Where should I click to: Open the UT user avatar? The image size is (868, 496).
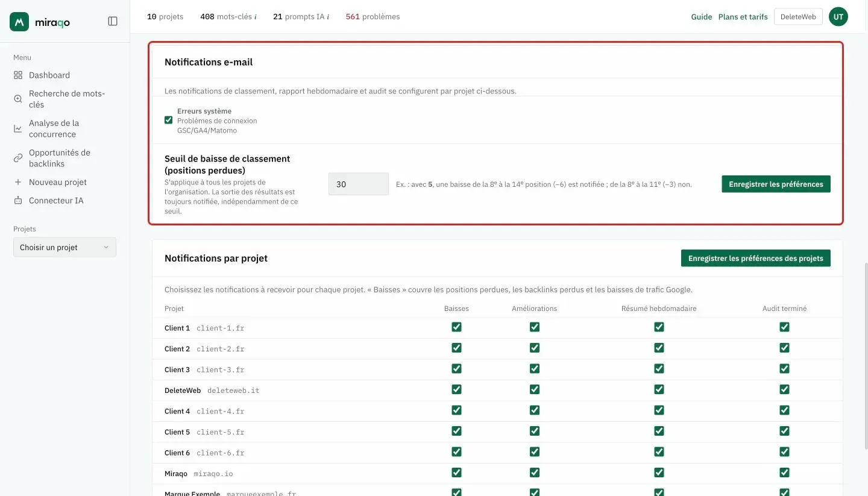coord(838,17)
